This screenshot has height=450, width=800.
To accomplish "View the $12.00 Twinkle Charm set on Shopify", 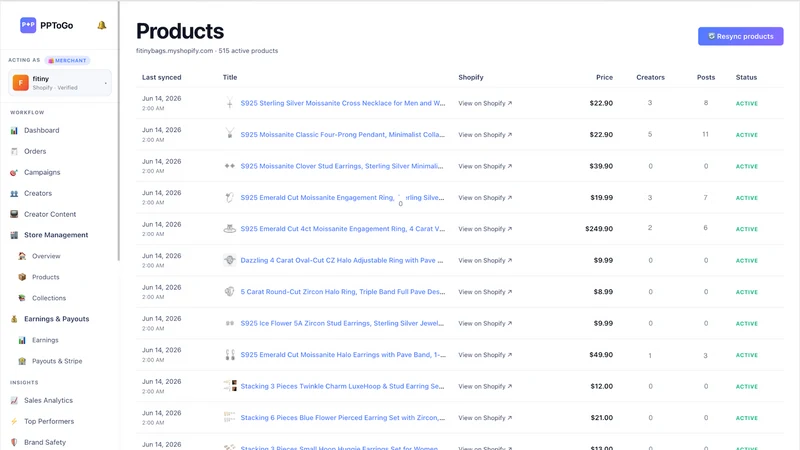I will tap(485, 386).
